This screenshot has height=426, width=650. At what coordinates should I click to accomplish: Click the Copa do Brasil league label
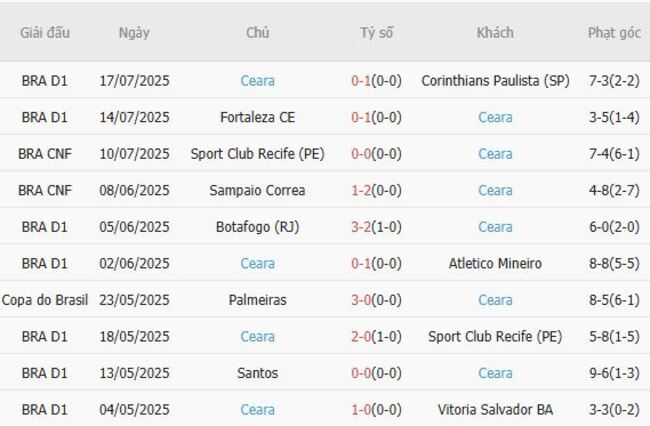[45, 300]
